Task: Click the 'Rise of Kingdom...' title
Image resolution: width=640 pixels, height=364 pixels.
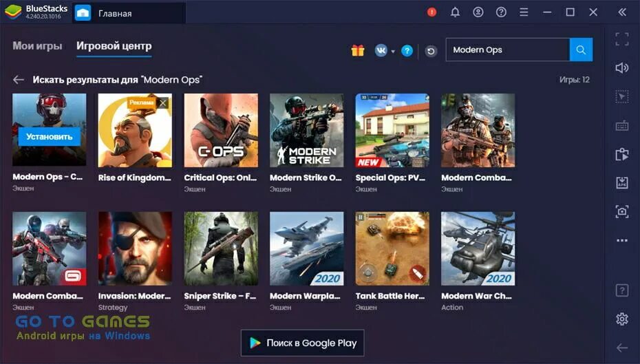Action: (x=135, y=178)
